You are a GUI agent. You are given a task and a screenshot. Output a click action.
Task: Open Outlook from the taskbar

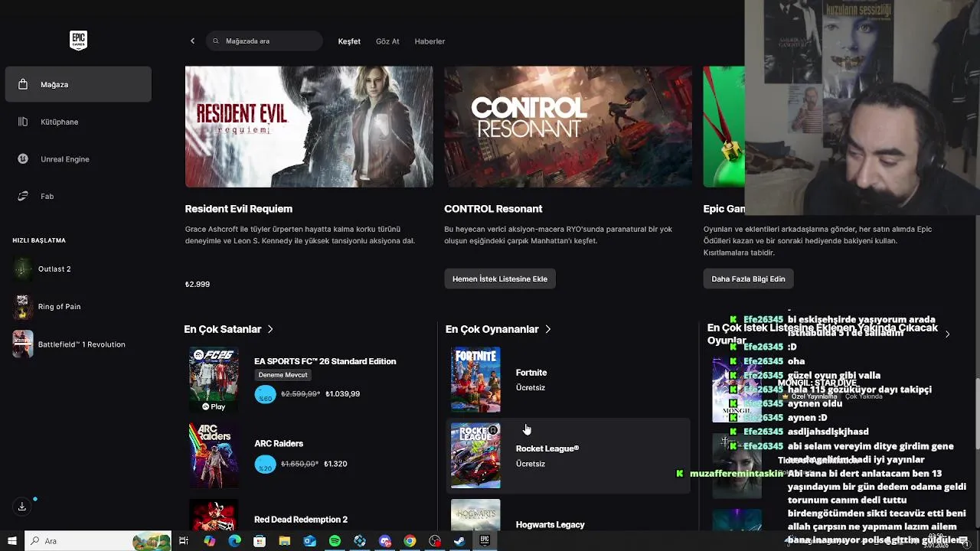pyautogui.click(x=309, y=541)
